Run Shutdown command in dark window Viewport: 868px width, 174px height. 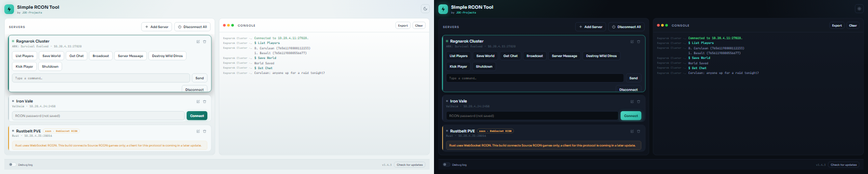(x=484, y=67)
